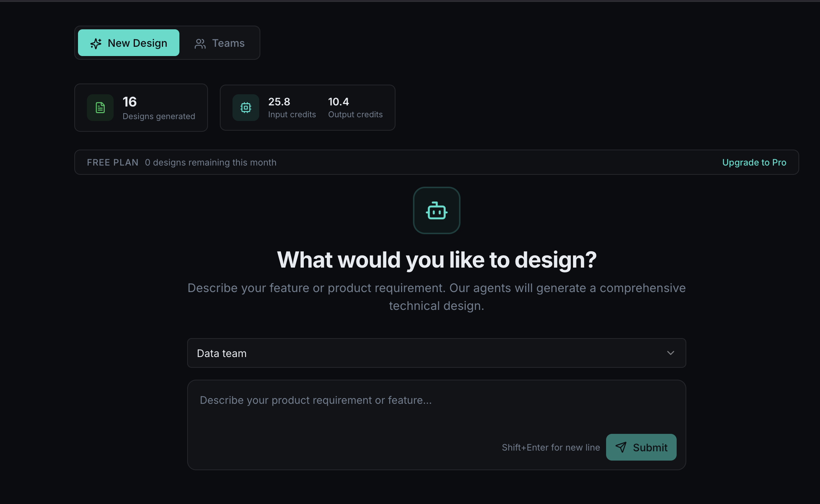Click Upgrade to Pro
Viewport: 820px width, 504px height.
pyautogui.click(x=754, y=162)
